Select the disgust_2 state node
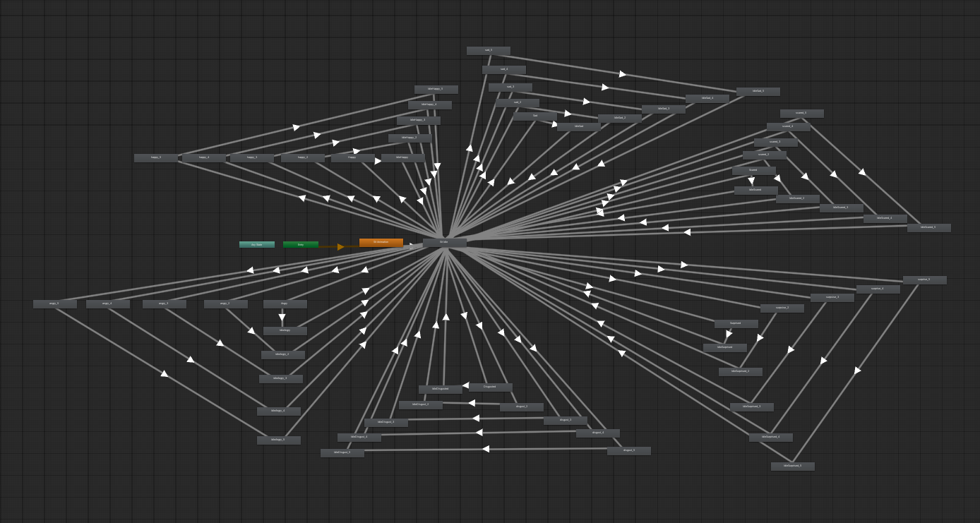 [x=522, y=407]
